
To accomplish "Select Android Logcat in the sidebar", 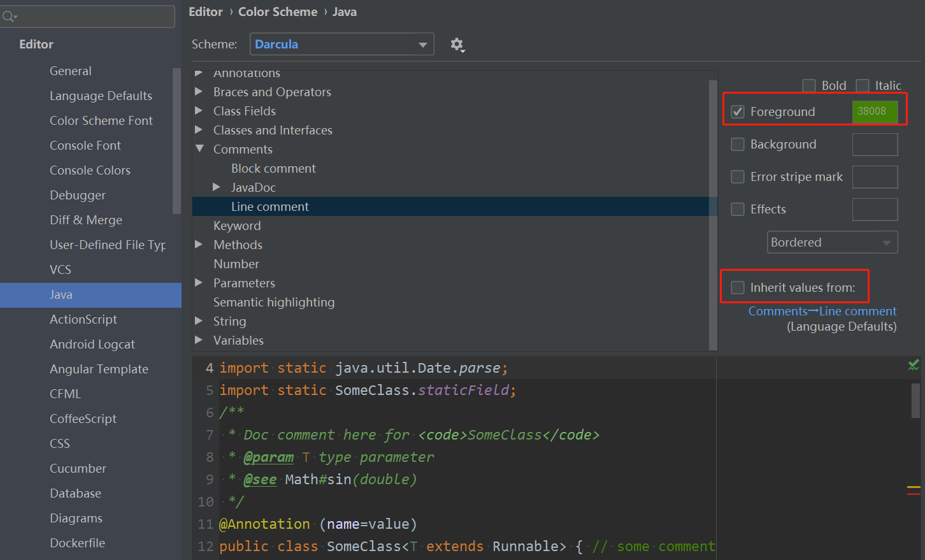I will (x=92, y=344).
